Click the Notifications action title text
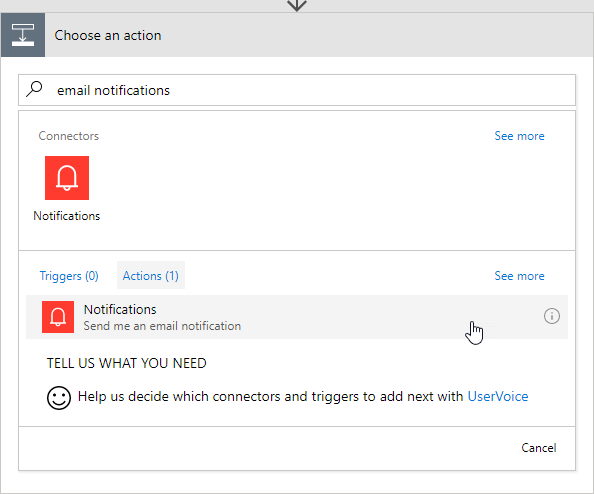The width and height of the screenshot is (594, 494). pos(120,310)
